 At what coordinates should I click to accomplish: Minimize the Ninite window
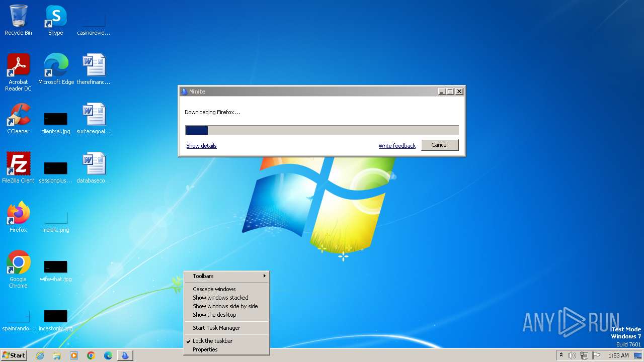[442, 92]
